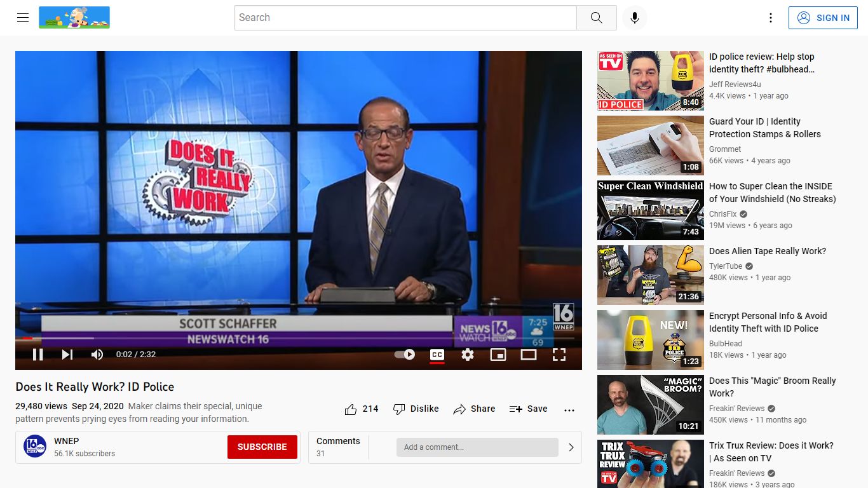Screen dimensions: 868x488
Task: Open the Guard Your ID video thumbnail
Action: 651,146
